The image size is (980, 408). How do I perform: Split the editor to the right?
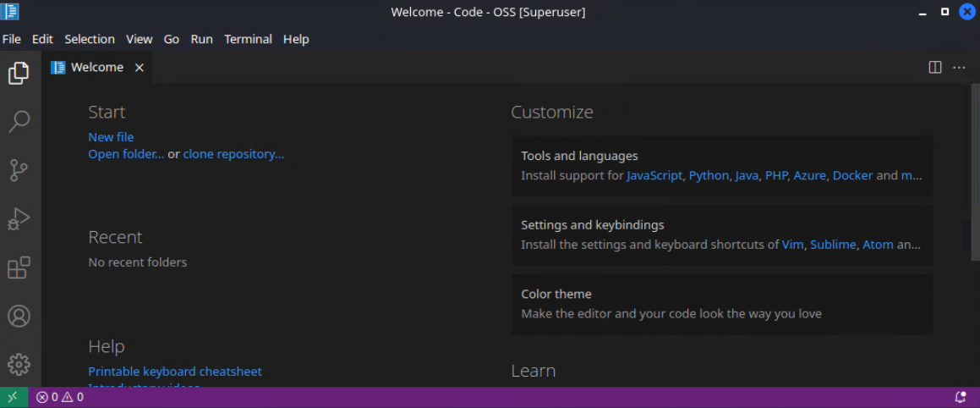coord(935,68)
